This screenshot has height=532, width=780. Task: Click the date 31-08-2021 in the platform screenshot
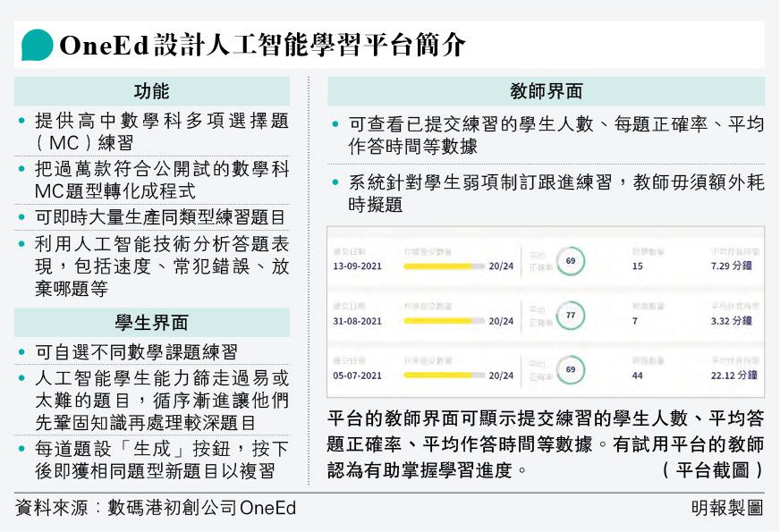tap(357, 321)
